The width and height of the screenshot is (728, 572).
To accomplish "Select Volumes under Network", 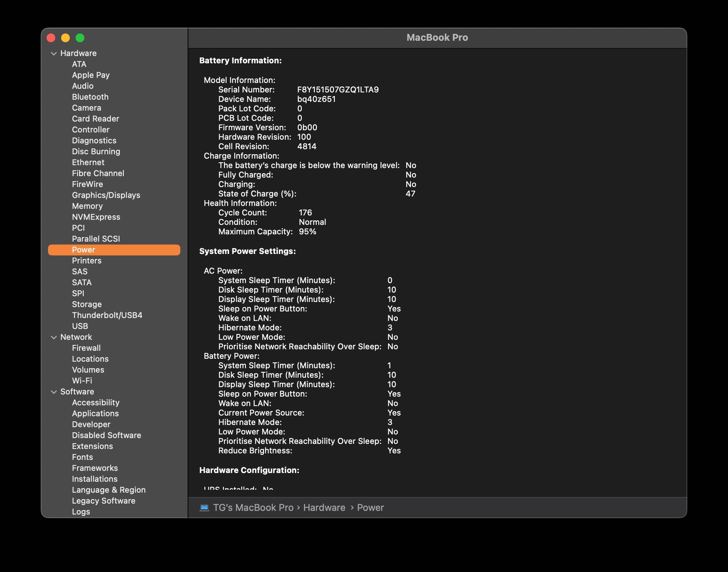I will (88, 370).
